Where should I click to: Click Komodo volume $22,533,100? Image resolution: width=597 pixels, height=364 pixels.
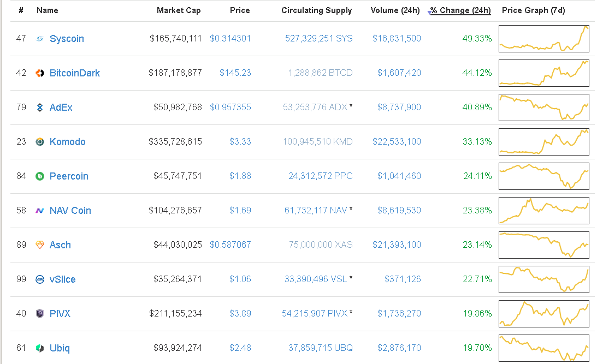(x=397, y=141)
